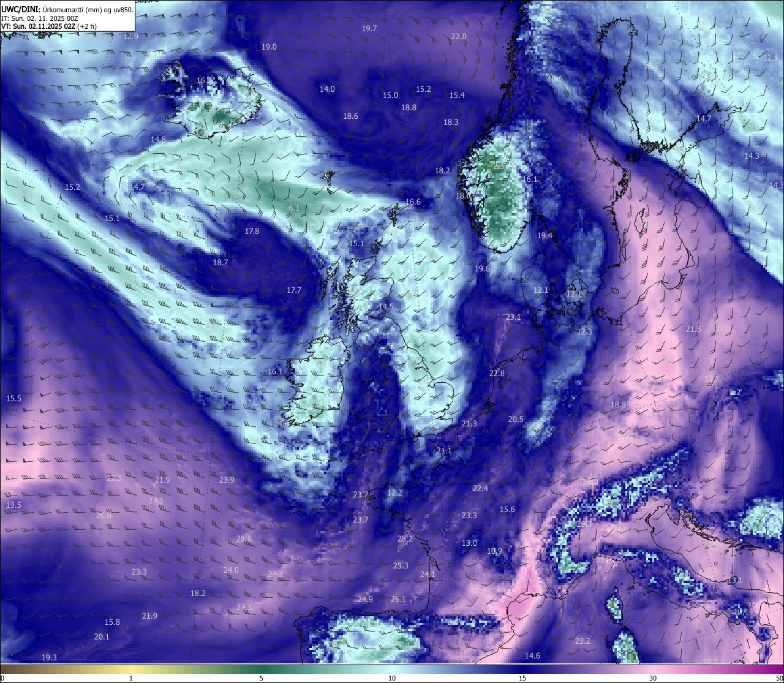The width and height of the screenshot is (784, 683).
Task: Click the map value 15.4
Action: [x=457, y=96]
